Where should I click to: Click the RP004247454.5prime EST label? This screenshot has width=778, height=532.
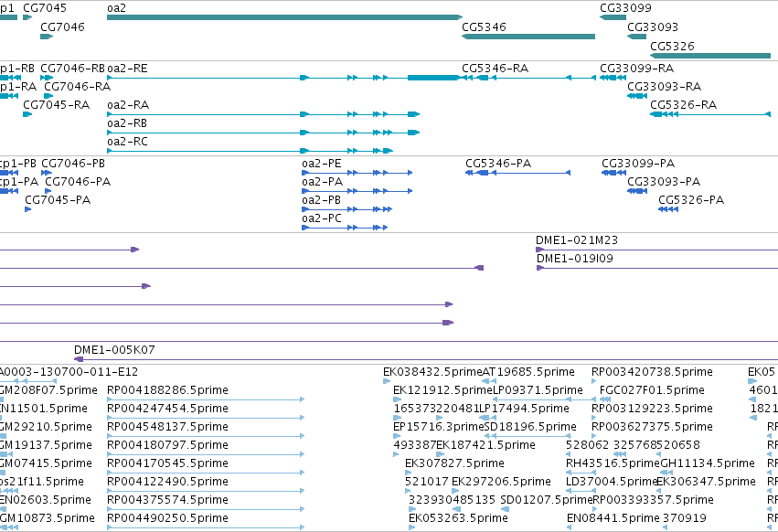click(x=167, y=409)
